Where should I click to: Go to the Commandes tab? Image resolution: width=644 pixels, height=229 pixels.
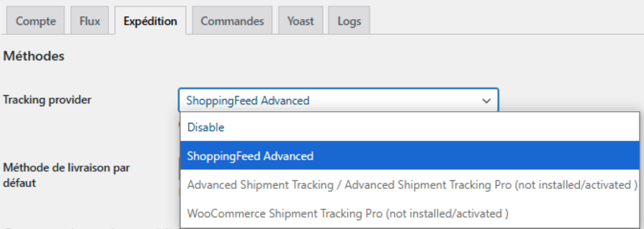(x=232, y=21)
